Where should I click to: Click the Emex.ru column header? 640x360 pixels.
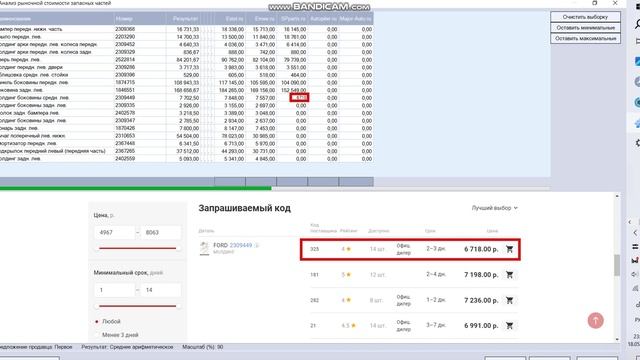click(261, 19)
